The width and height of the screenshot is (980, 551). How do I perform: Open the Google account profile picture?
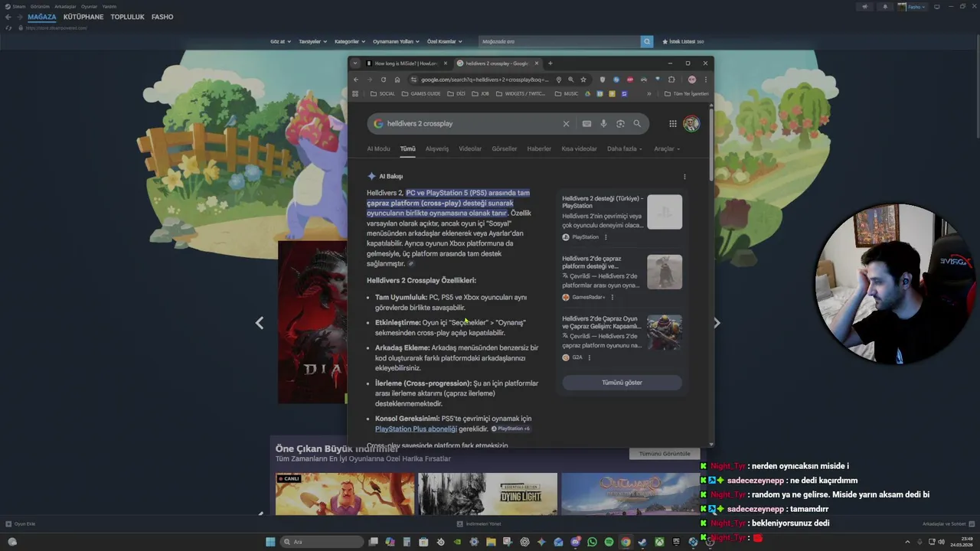(x=691, y=123)
